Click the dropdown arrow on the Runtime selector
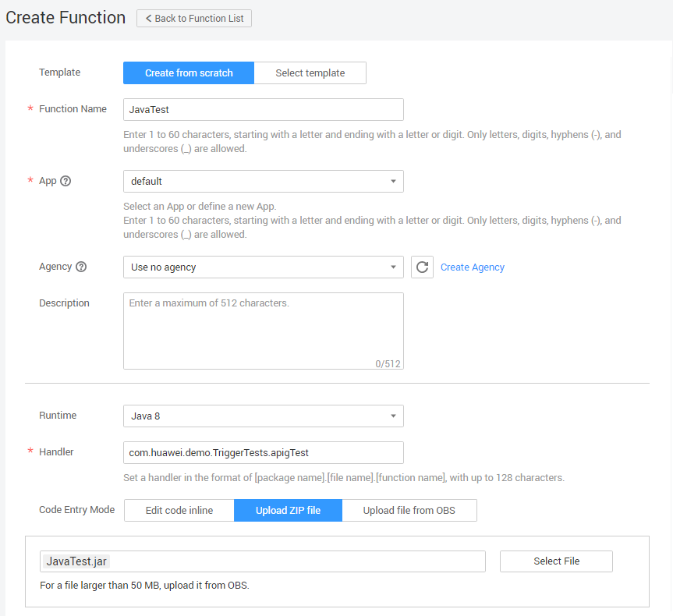Viewport: 673px width, 616px height. click(393, 416)
